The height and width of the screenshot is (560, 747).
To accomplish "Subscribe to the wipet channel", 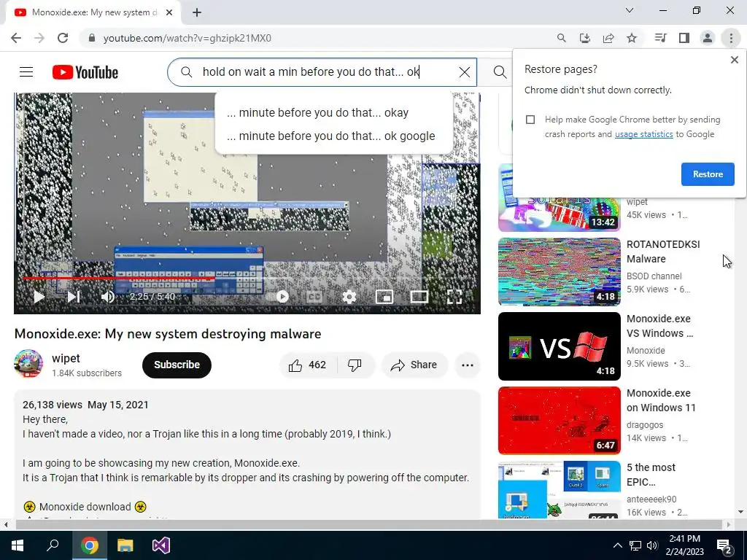I will (x=177, y=365).
